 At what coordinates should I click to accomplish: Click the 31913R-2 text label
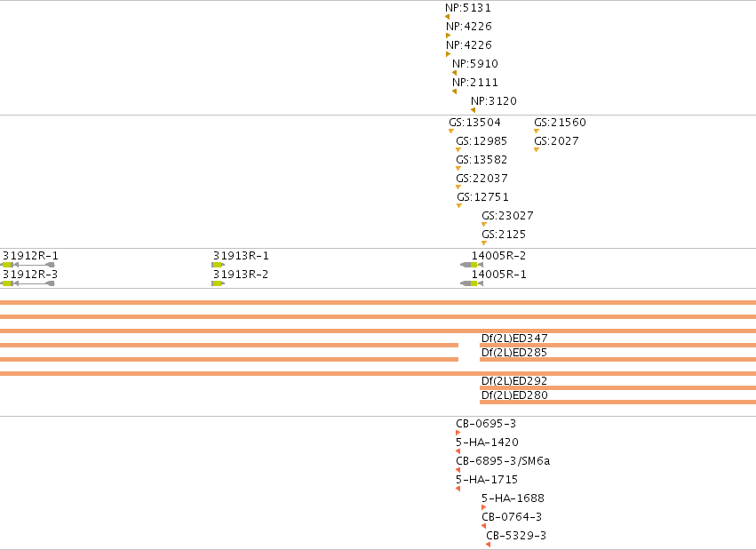(241, 275)
